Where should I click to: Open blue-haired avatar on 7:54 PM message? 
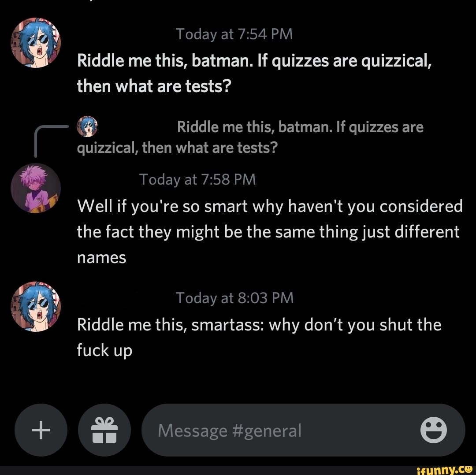[36, 42]
